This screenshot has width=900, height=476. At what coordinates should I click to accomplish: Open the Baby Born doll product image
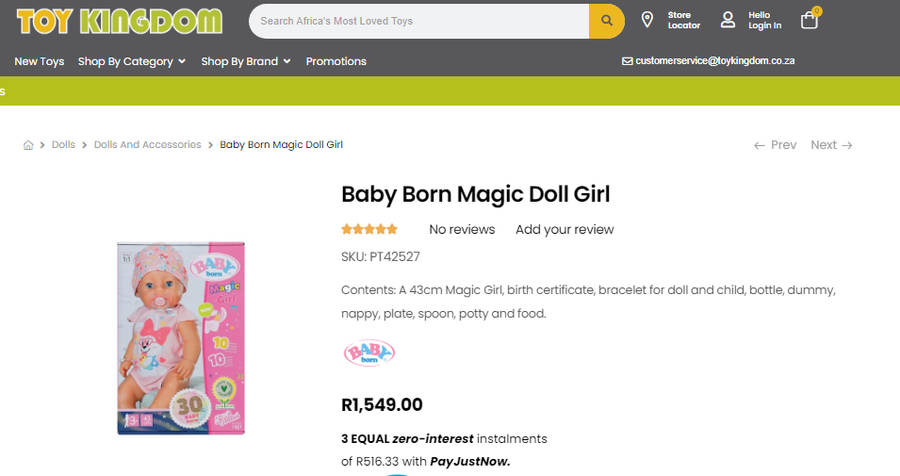[x=181, y=338]
